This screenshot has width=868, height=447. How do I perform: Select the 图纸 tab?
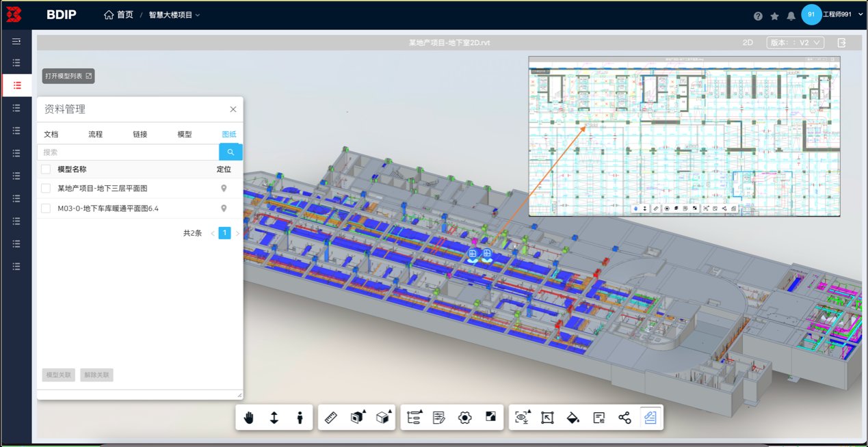point(229,135)
